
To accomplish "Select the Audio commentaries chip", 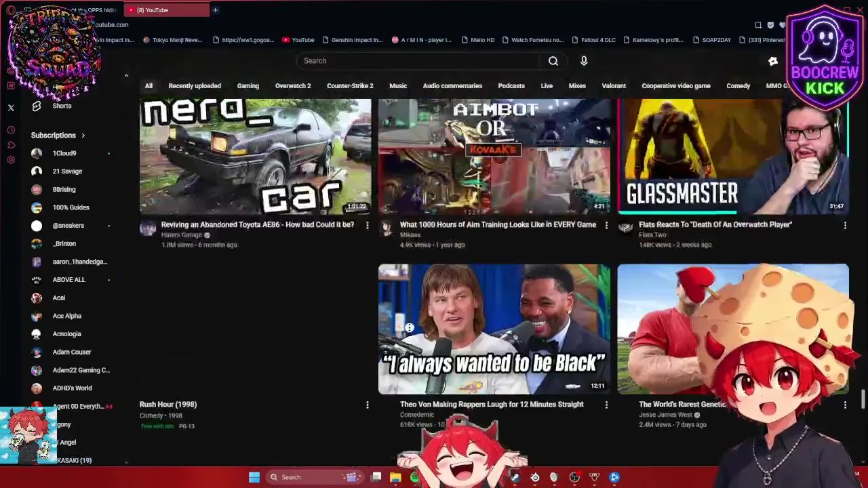I will coord(452,86).
